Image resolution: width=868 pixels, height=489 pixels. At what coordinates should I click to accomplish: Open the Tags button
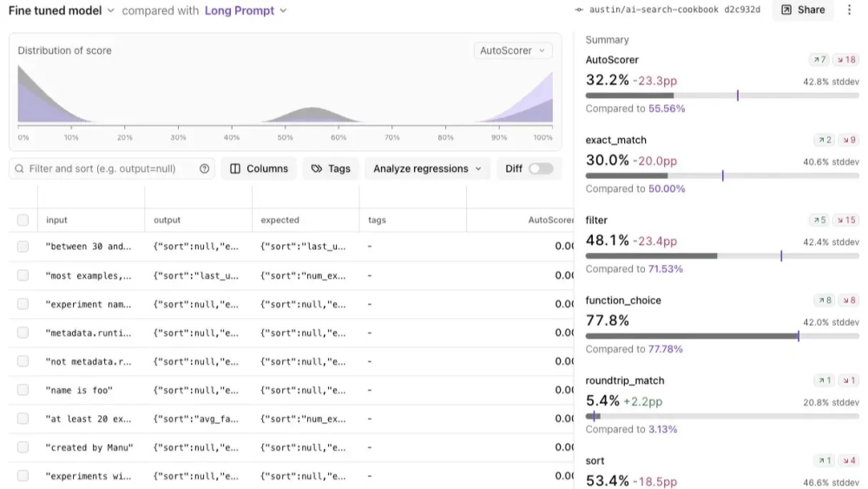(x=331, y=169)
